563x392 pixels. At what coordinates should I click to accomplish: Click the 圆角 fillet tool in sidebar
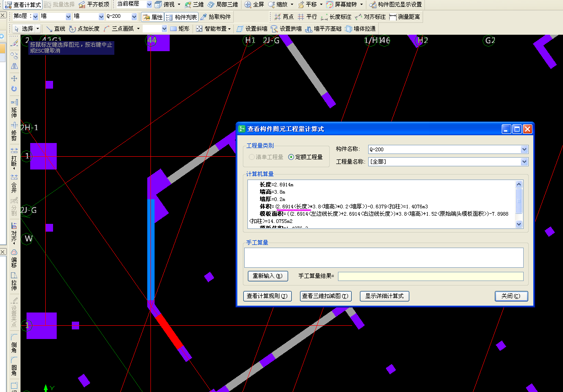click(14, 366)
